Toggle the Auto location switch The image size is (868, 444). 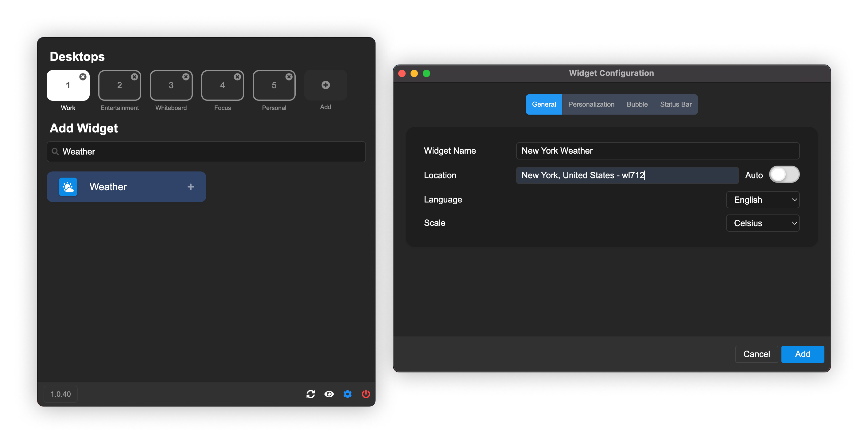(x=784, y=175)
